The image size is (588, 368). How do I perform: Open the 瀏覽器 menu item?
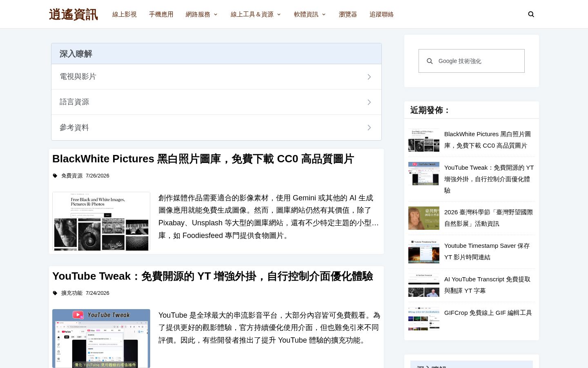[x=348, y=14]
